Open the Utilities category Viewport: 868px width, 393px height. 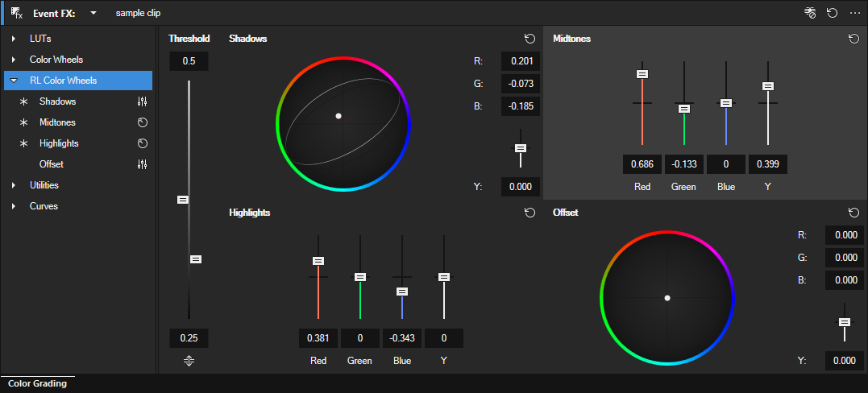(x=44, y=185)
